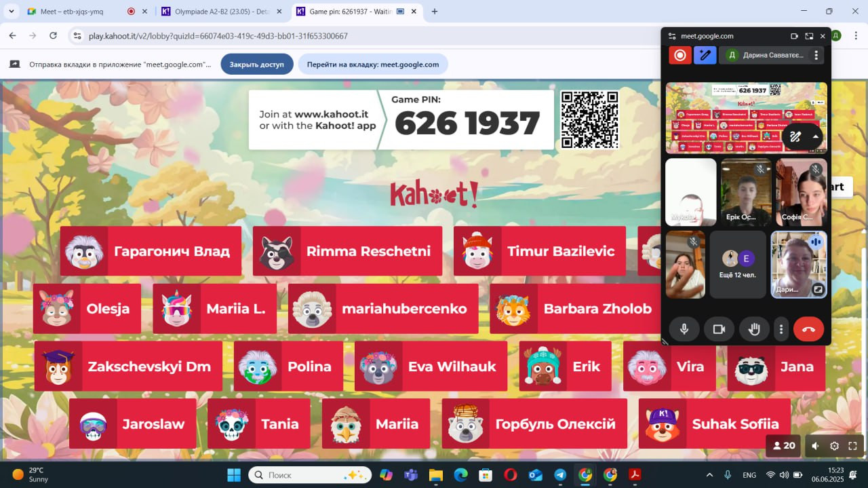This screenshot has height=488, width=868.
Task: Click the shared Kahoot screen preview thumbnail
Action: pyautogui.click(x=746, y=118)
